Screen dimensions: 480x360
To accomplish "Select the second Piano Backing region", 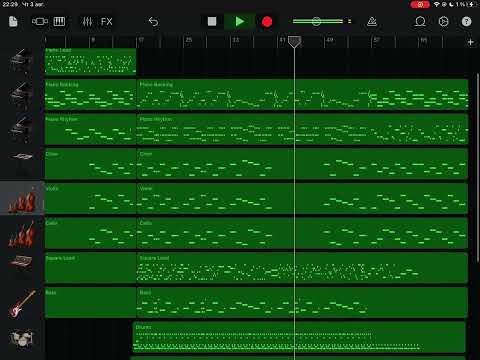I will tap(303, 95).
